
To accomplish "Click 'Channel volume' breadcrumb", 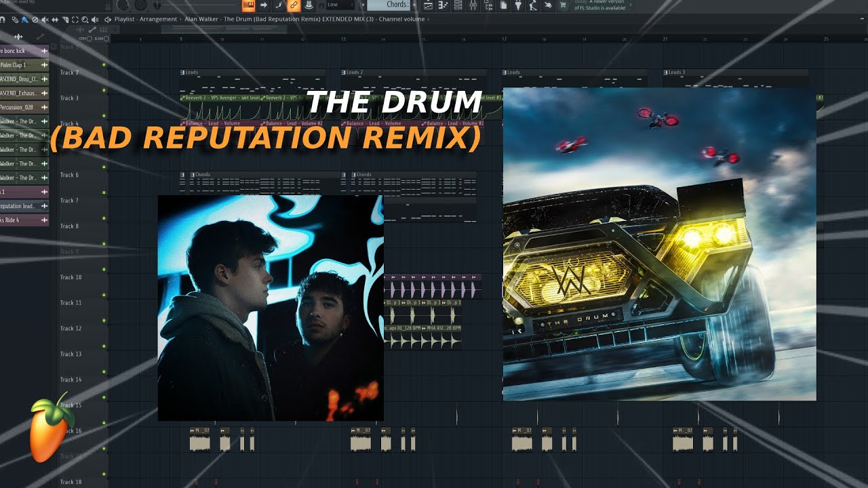I will [x=401, y=19].
